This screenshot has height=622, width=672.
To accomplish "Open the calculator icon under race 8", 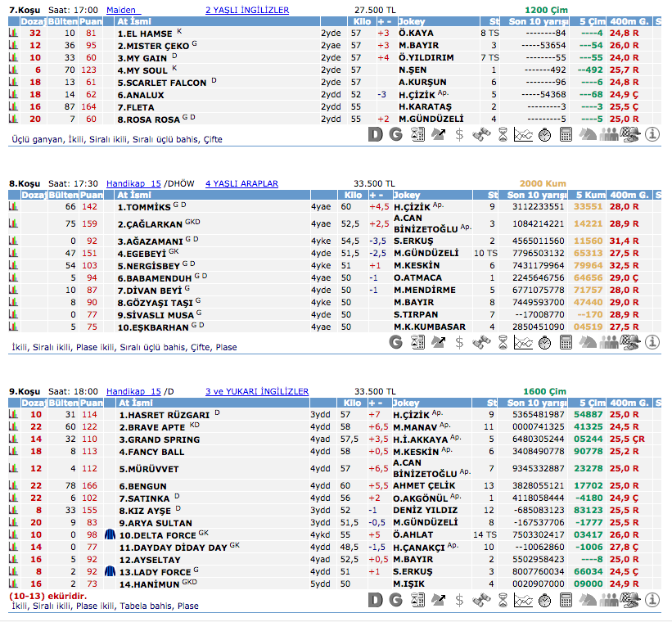I will [x=565, y=342].
